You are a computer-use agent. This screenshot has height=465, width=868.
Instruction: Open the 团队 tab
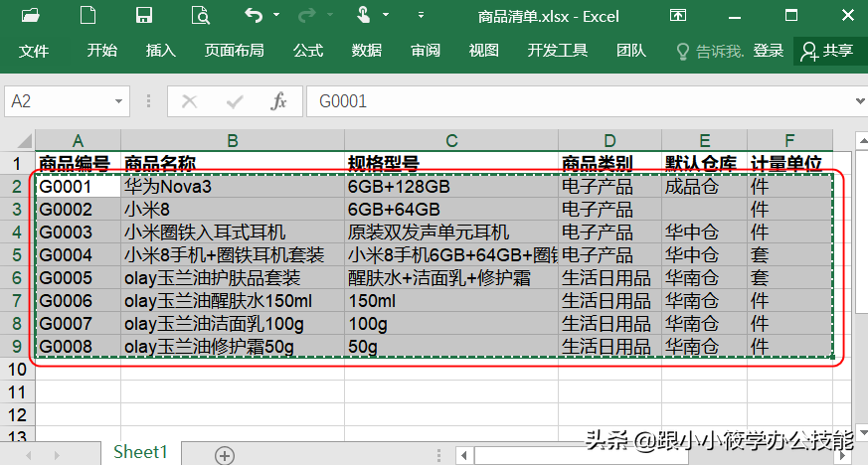point(631,51)
